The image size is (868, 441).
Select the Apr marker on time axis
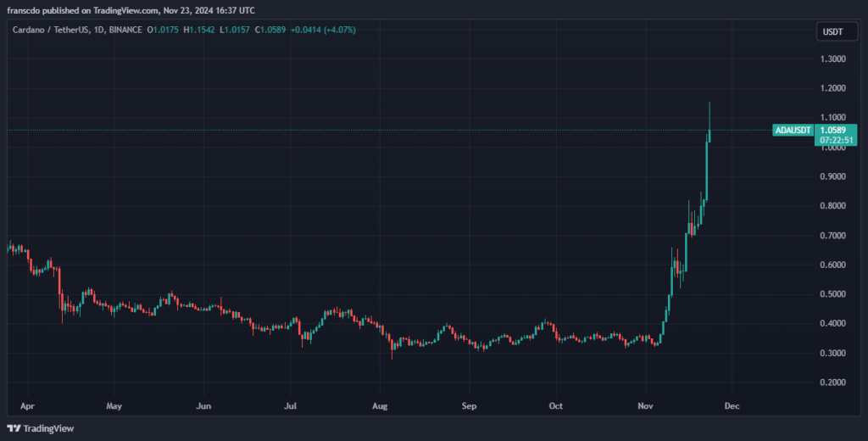[x=25, y=406]
